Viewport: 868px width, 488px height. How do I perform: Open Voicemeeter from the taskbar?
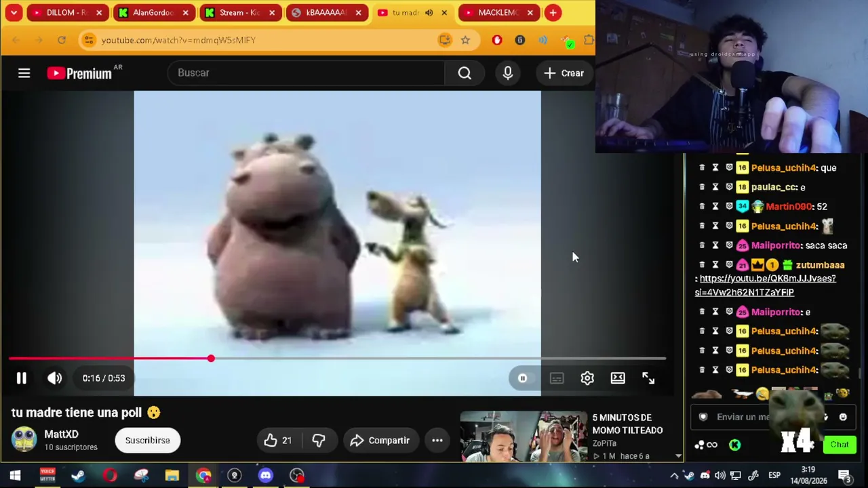tap(47, 475)
